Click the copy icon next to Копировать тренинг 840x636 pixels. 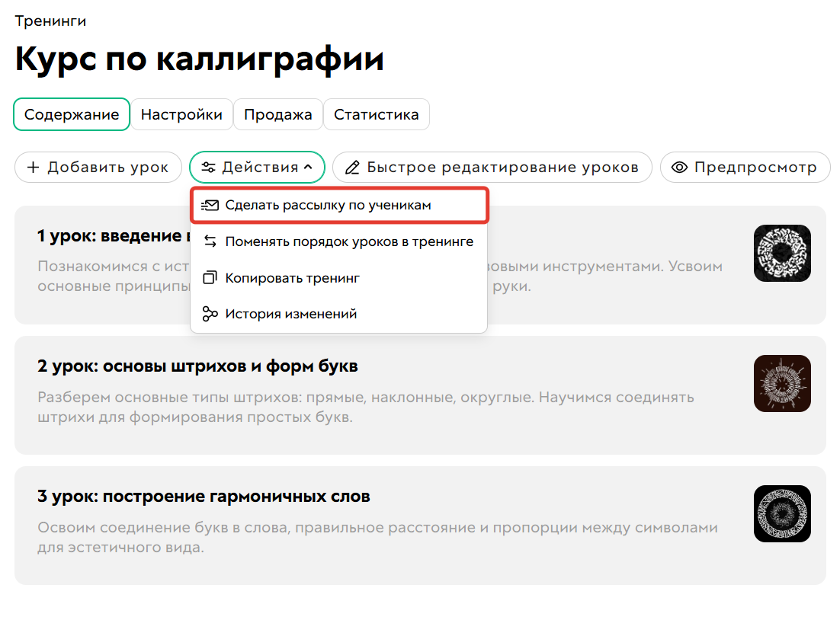point(211,277)
